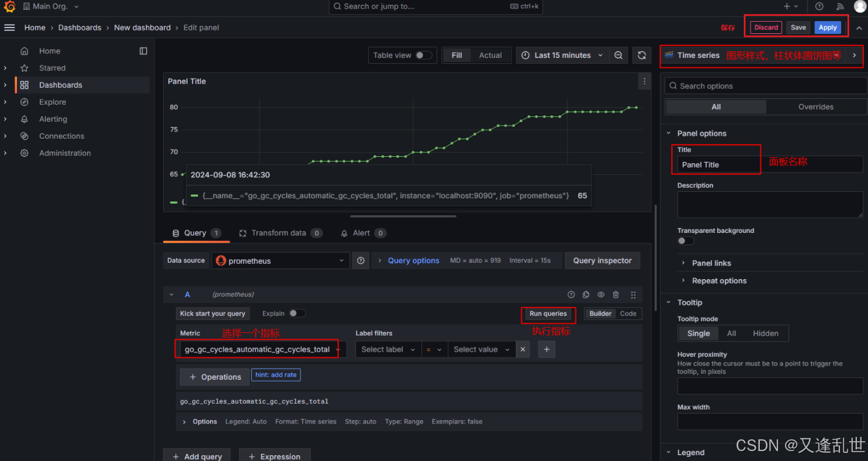Refresh the dashboard with refresh icon

(x=641, y=55)
